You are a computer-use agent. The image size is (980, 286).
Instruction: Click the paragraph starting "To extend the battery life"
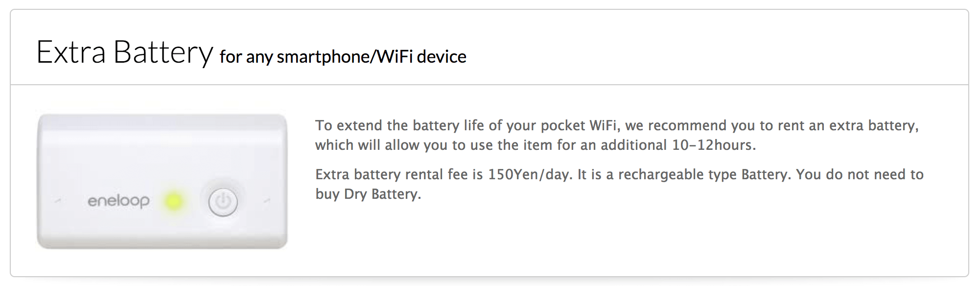click(x=617, y=135)
